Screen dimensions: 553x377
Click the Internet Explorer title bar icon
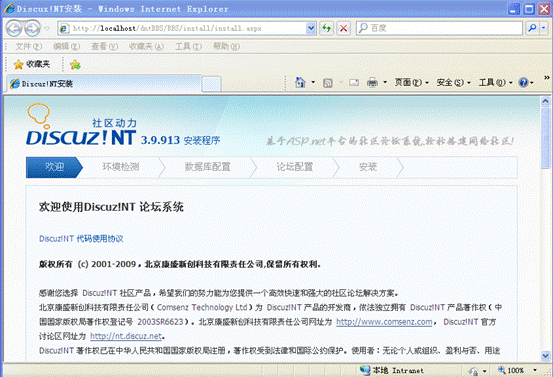point(10,8)
